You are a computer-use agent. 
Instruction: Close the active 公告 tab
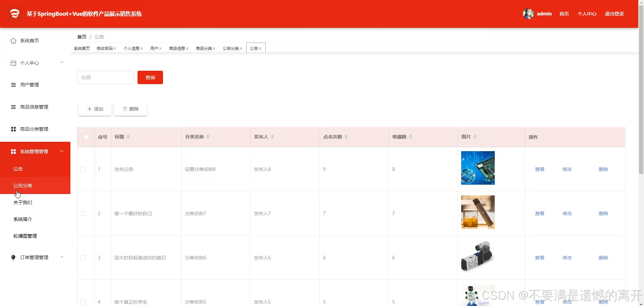260,49
